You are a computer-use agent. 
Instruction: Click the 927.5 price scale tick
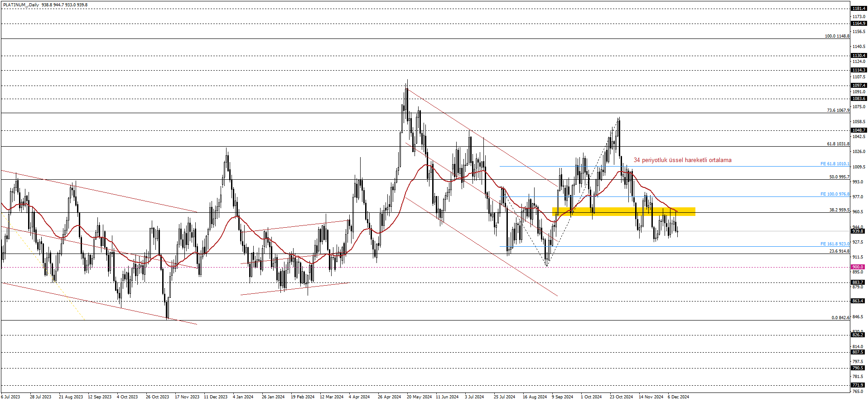click(858, 242)
